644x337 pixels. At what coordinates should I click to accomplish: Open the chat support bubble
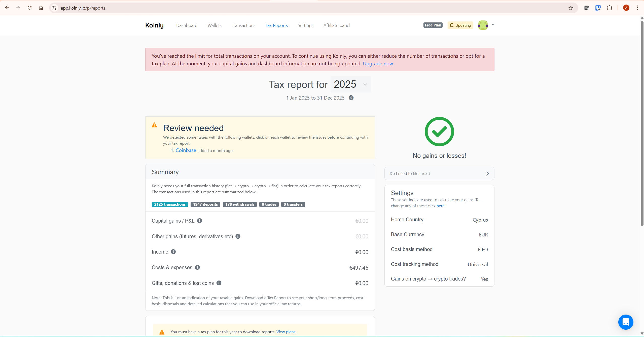pos(626,322)
